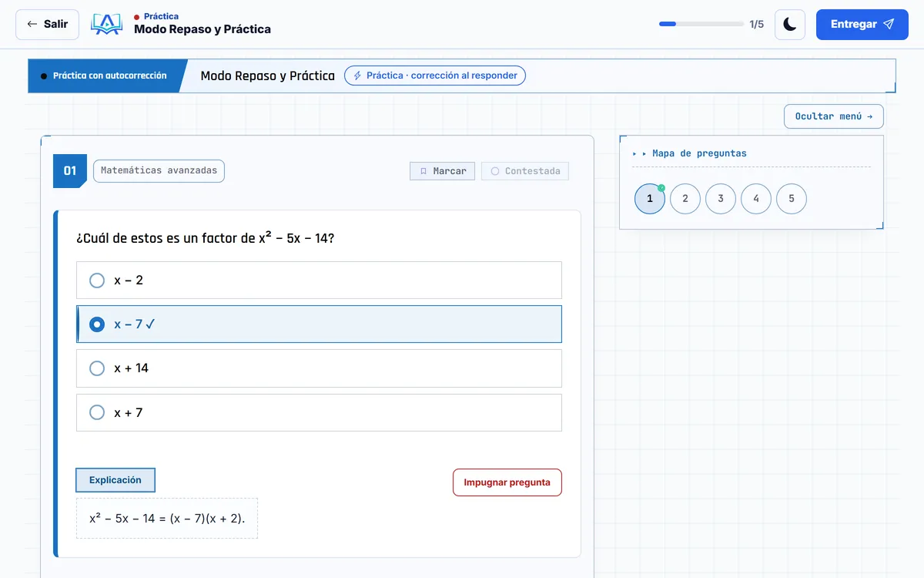Viewport: 924px width, 578px height.
Task: Select the x − 7 radio button
Action: coord(97,324)
